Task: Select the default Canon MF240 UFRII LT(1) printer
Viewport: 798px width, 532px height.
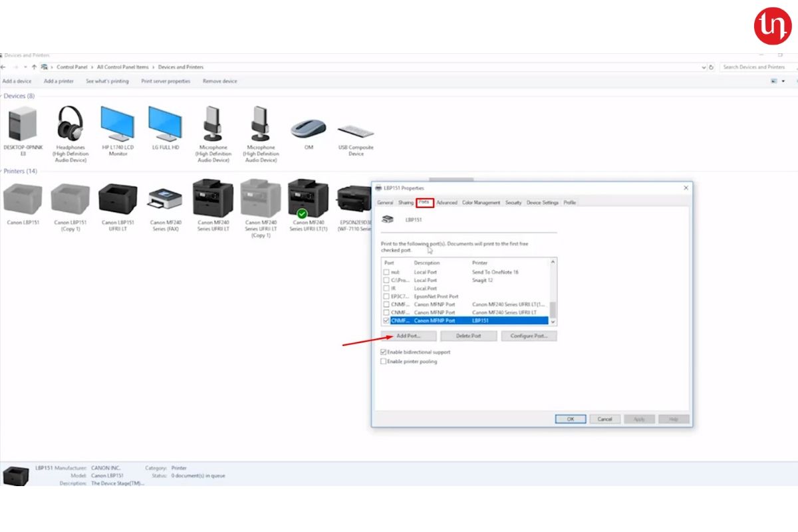Action: pos(309,198)
